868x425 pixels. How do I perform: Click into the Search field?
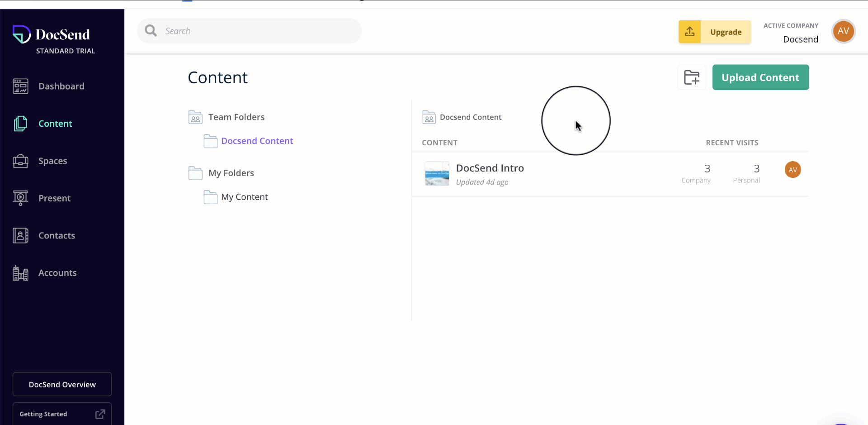point(249,31)
